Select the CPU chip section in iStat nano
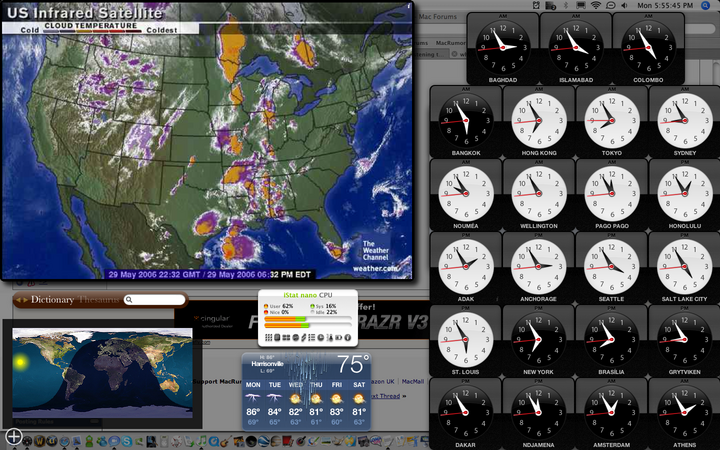720x450 pixels. click(x=277, y=338)
